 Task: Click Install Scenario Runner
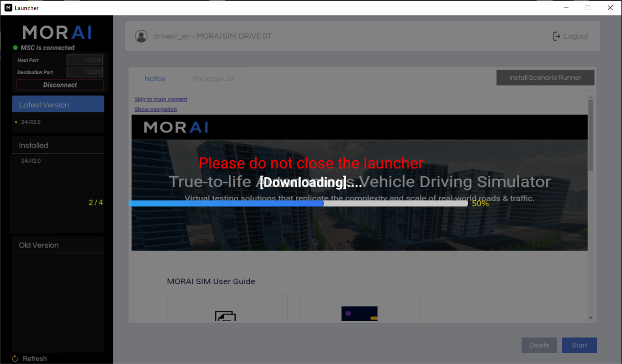pos(545,77)
